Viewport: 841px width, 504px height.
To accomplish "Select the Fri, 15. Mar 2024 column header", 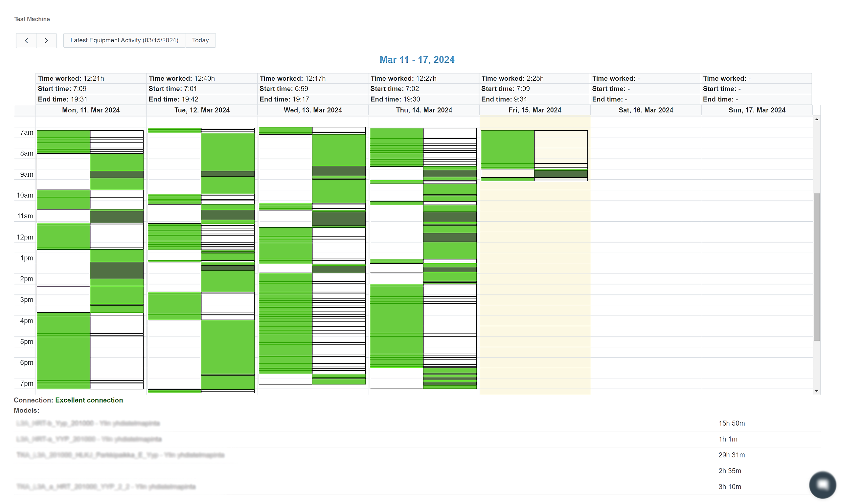I will tap(534, 110).
